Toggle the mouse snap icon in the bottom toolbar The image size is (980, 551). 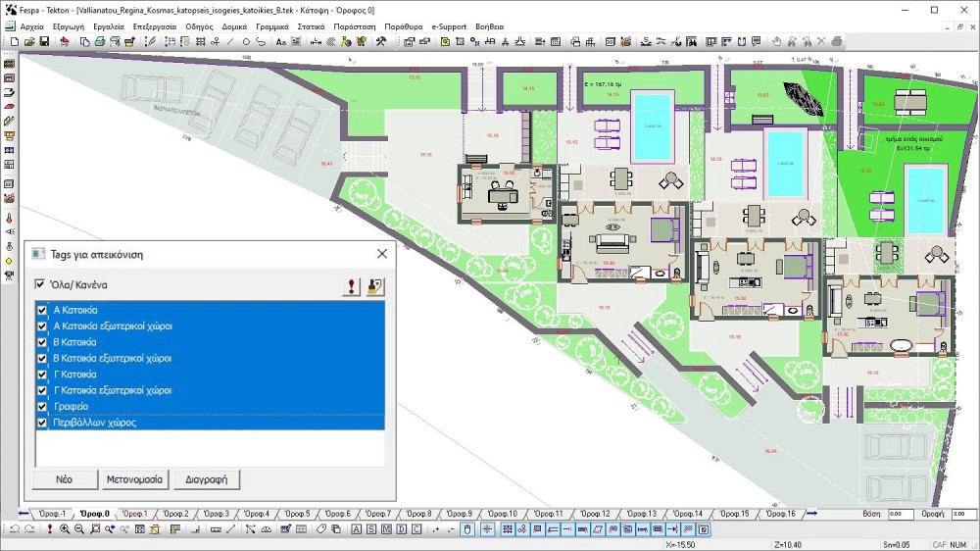pos(466,529)
